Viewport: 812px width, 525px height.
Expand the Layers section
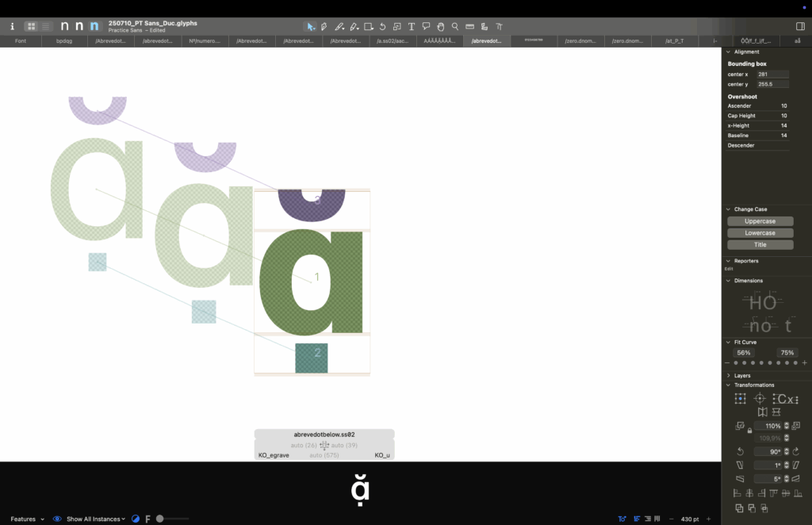728,375
